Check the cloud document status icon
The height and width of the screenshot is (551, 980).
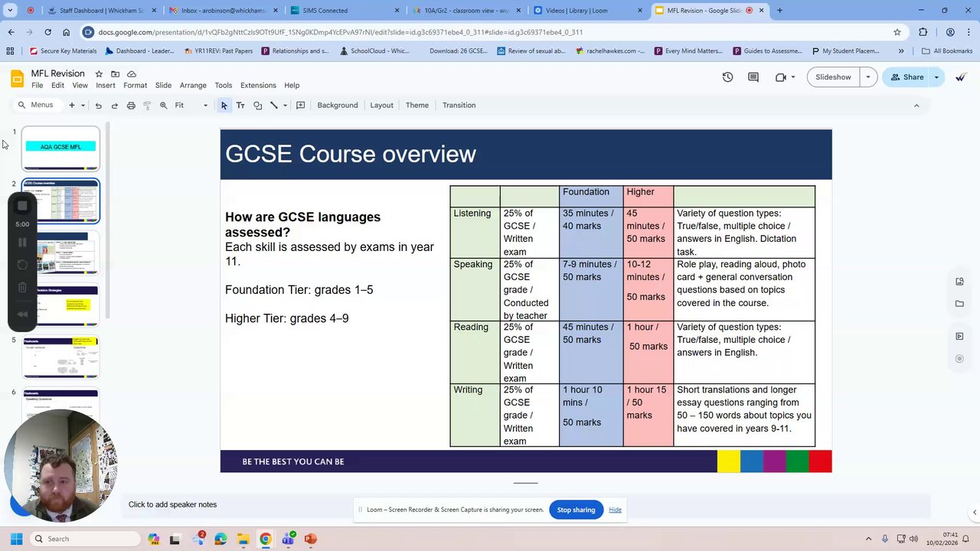click(132, 73)
